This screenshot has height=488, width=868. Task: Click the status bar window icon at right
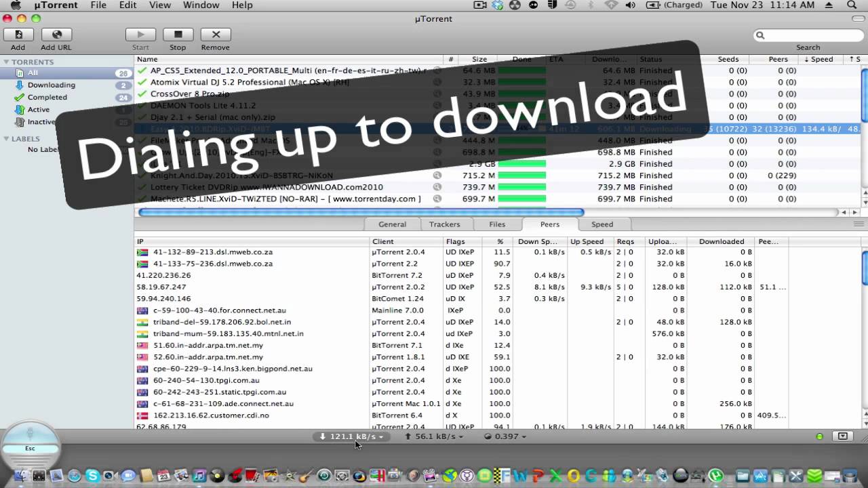point(843,436)
